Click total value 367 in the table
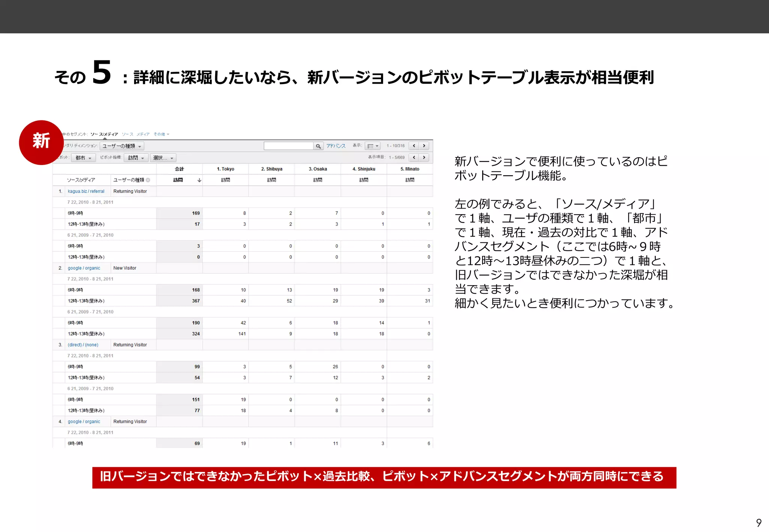The image size is (769, 532). (196, 301)
